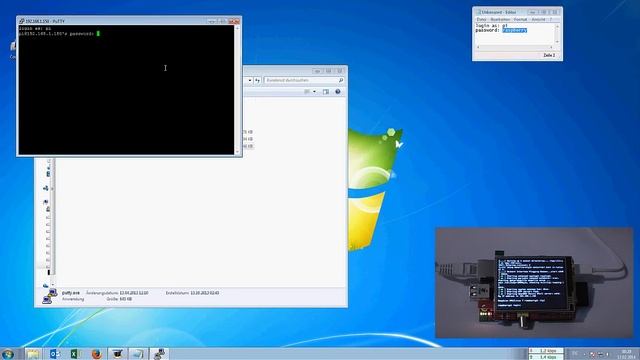Click the 'putty.exe' file name in details pane
The height and width of the screenshot is (360, 640).
pyautogui.click(x=71, y=293)
